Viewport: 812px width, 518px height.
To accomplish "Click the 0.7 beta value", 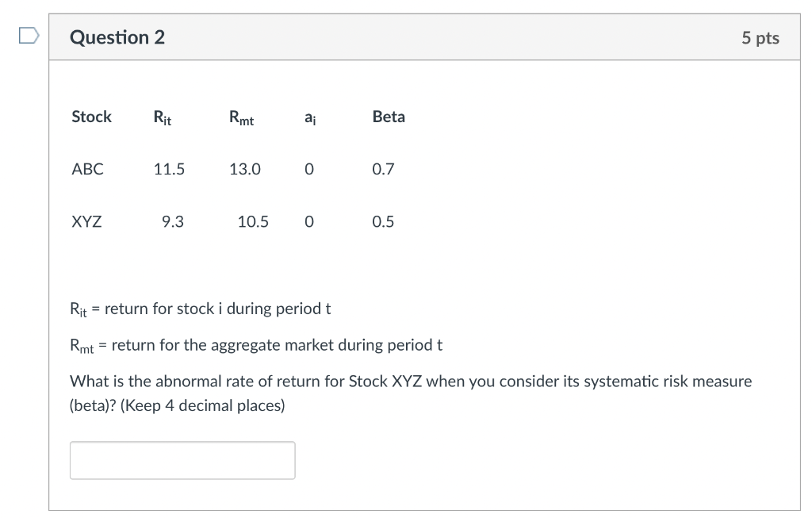I will point(383,169).
